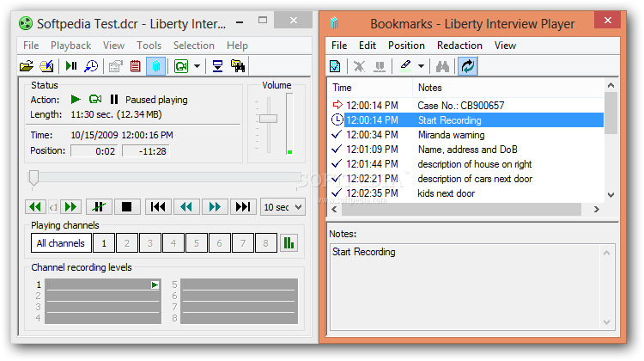This screenshot has height=361, width=644.
Task: Expand the highlighter color dropdown arrow
Action: tap(421, 66)
